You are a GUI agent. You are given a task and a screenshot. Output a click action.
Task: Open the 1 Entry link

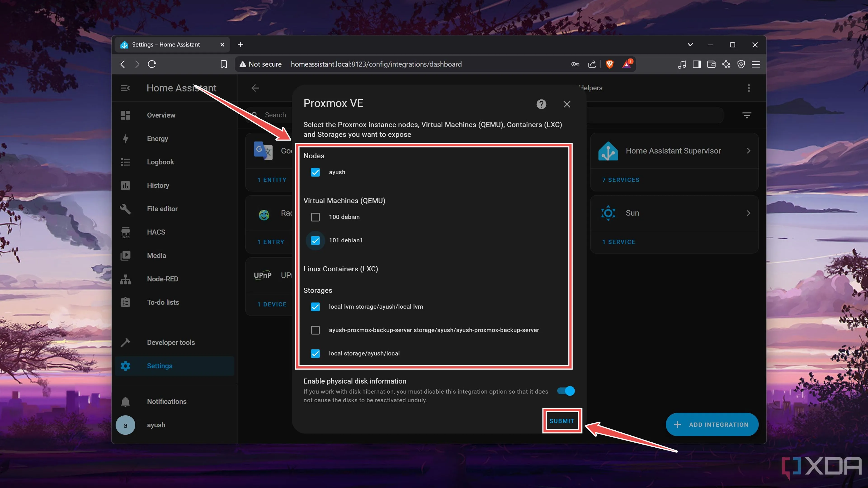pos(271,242)
